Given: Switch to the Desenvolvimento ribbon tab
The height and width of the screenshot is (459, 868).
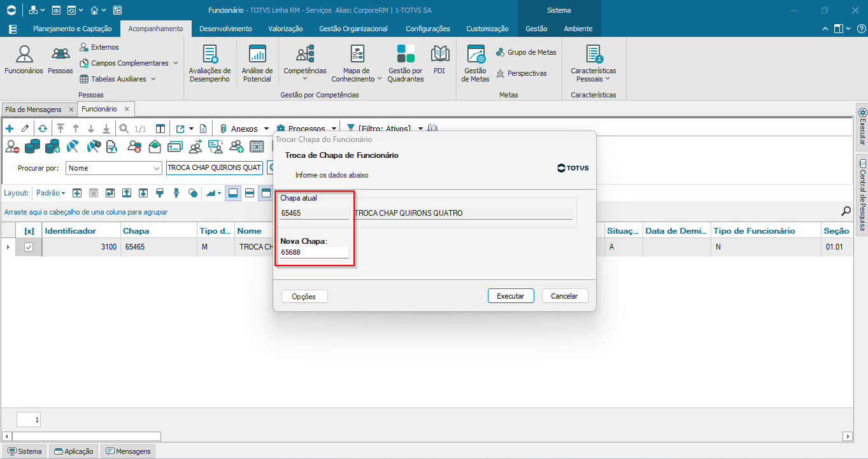Looking at the screenshot, I should pyautogui.click(x=225, y=29).
